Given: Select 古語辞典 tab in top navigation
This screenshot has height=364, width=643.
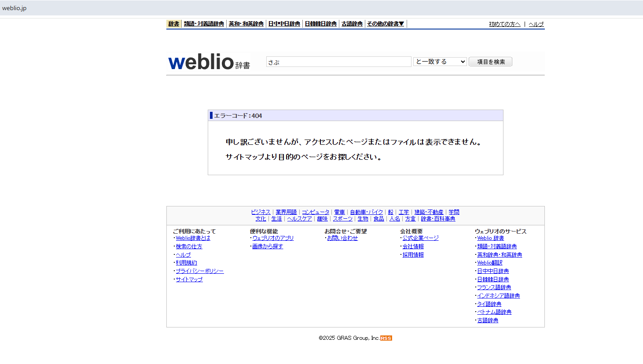Looking at the screenshot, I should pos(352,24).
